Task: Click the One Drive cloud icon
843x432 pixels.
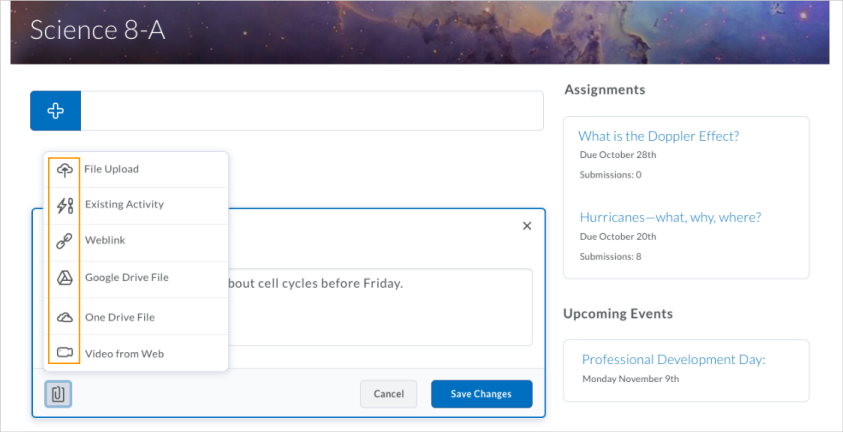Action: [x=65, y=317]
